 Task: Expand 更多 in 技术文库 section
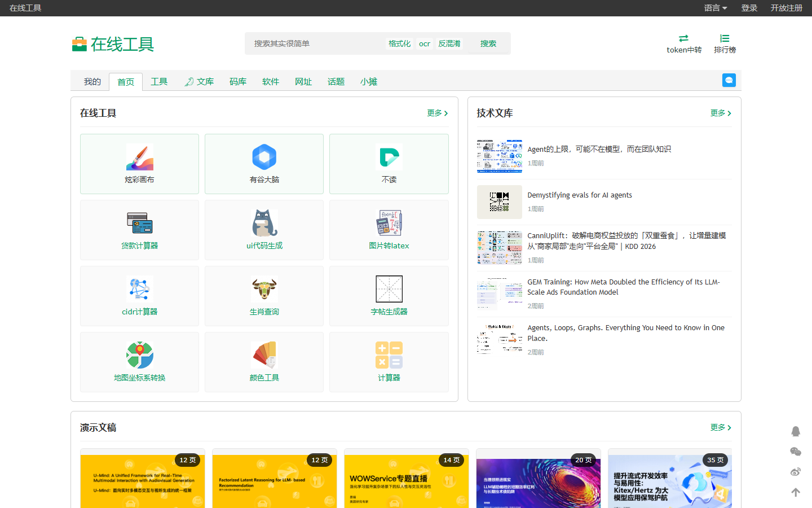click(721, 113)
